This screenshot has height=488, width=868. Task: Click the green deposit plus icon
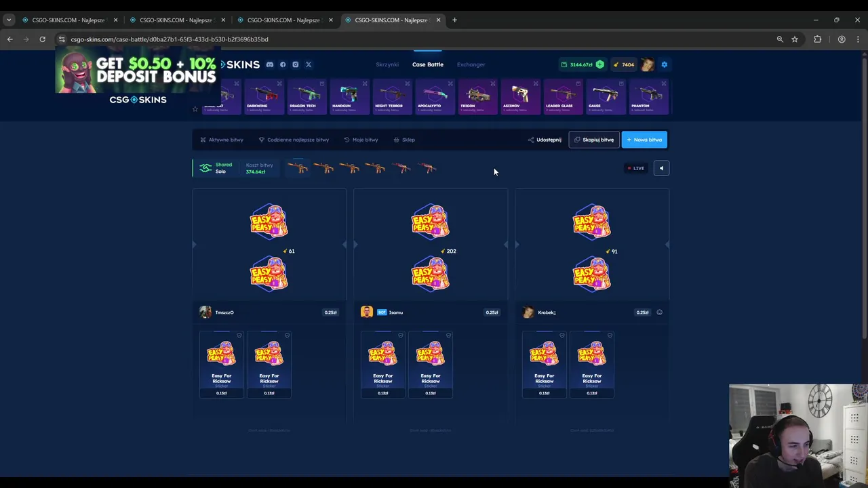[x=599, y=64]
